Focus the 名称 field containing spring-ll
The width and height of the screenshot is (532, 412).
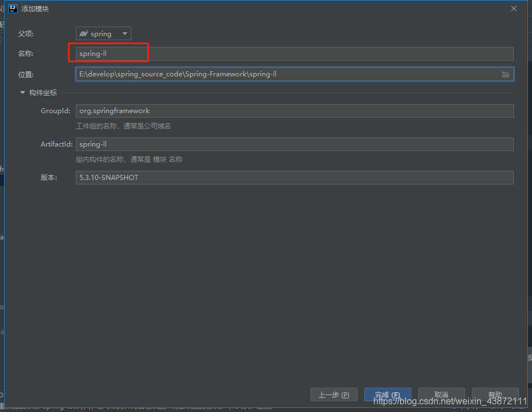(295, 54)
